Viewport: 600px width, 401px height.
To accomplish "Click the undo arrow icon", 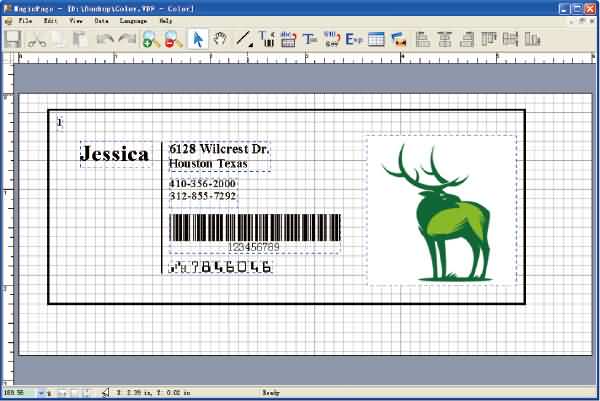I will [104, 40].
